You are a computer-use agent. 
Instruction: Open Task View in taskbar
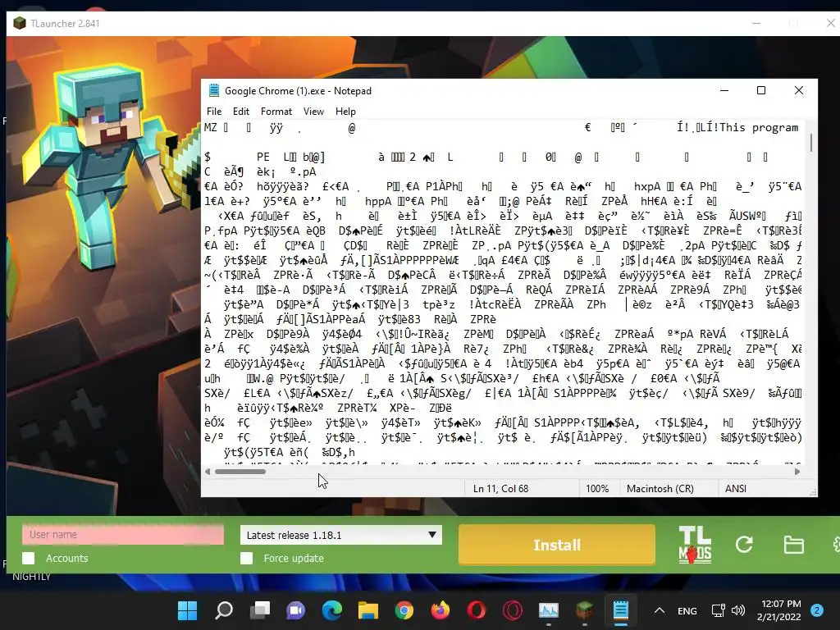[260, 610]
